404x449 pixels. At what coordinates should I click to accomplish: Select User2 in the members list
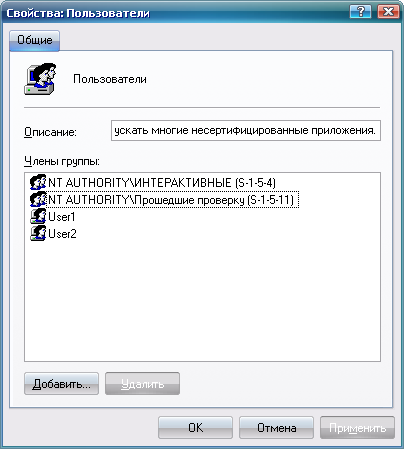click(x=62, y=234)
